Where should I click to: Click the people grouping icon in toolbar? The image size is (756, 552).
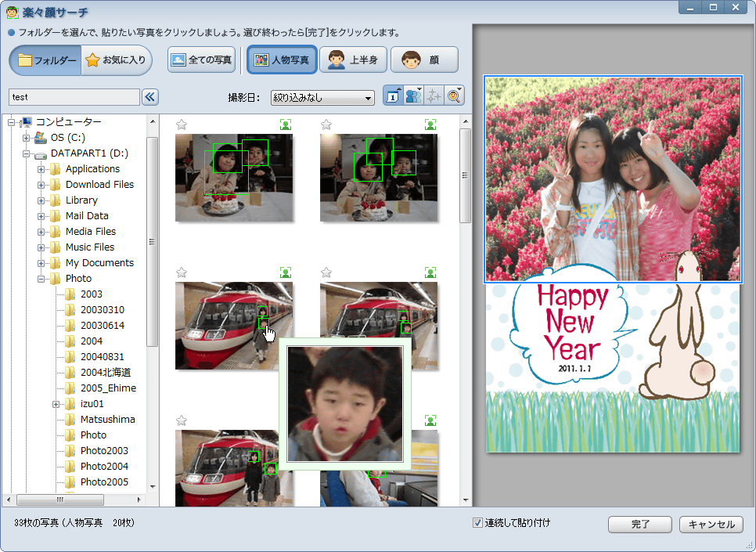[x=413, y=96]
